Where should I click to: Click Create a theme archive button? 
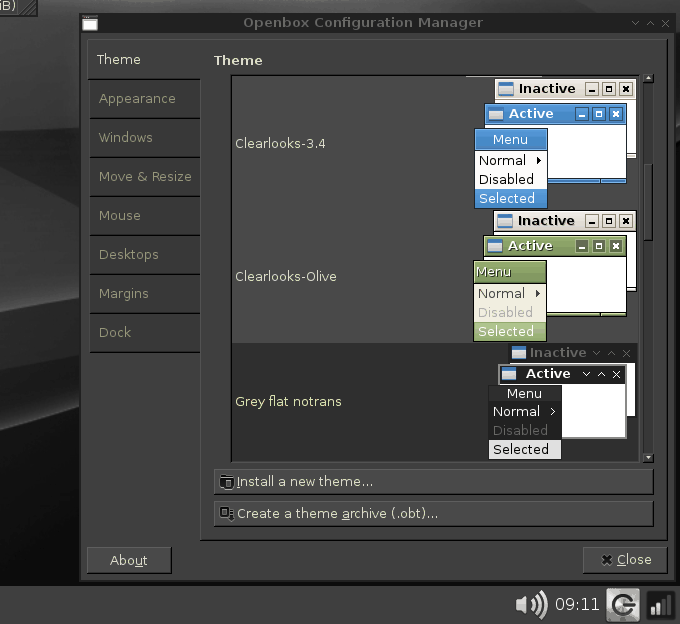click(x=434, y=513)
